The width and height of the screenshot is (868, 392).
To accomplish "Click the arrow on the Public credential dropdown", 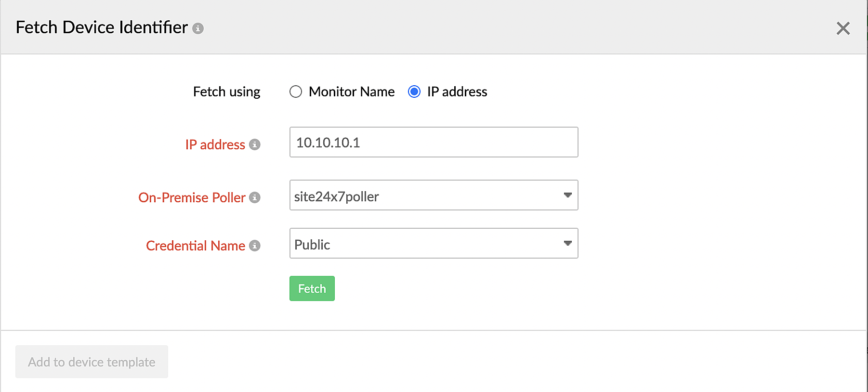I will point(567,244).
